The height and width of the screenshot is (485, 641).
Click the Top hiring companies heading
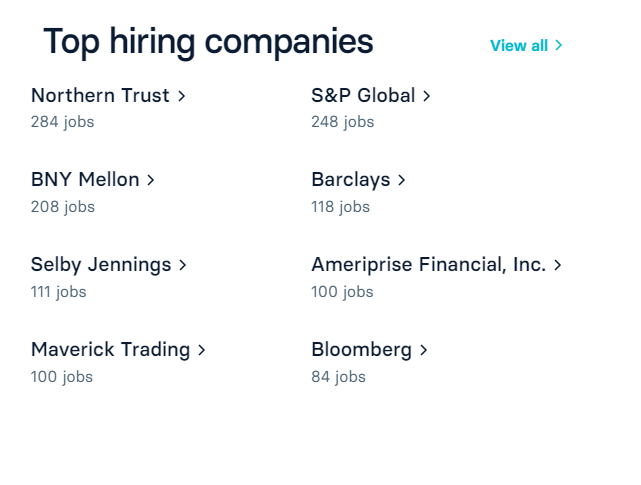point(208,42)
